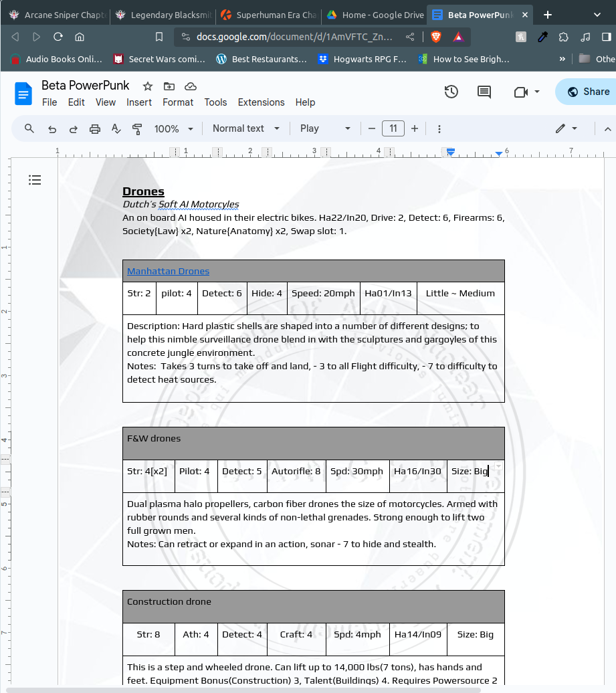Click the share icon in address bar
The width and height of the screenshot is (616, 693).
410,37
